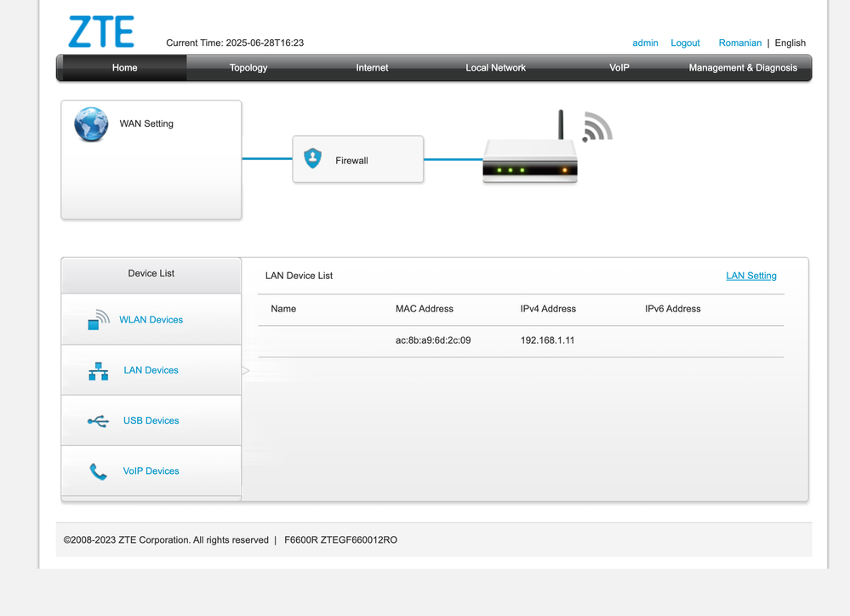This screenshot has width=850, height=616.
Task: Click the WLAN Devices wireless icon
Action: tap(99, 320)
